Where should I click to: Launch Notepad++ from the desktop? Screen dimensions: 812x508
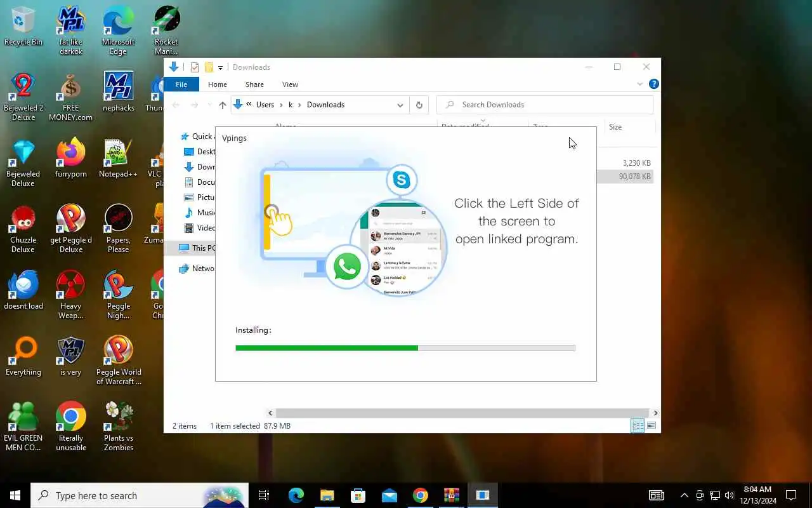(x=118, y=158)
